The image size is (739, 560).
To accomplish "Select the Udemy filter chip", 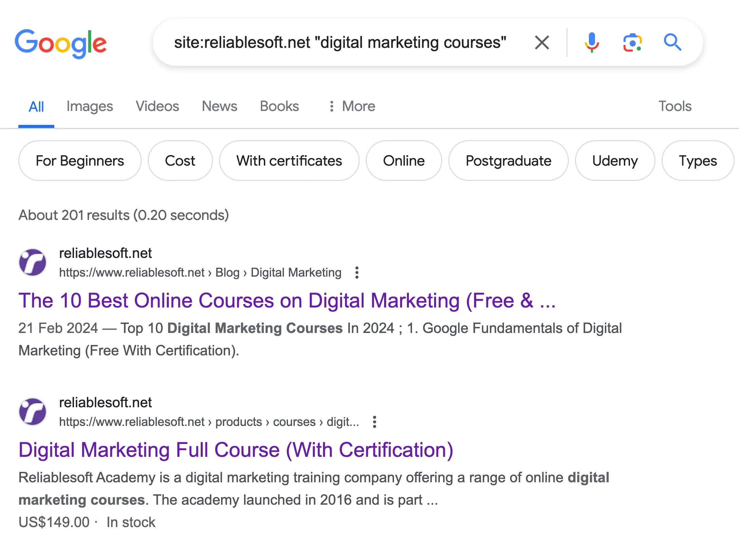I will tap(615, 161).
